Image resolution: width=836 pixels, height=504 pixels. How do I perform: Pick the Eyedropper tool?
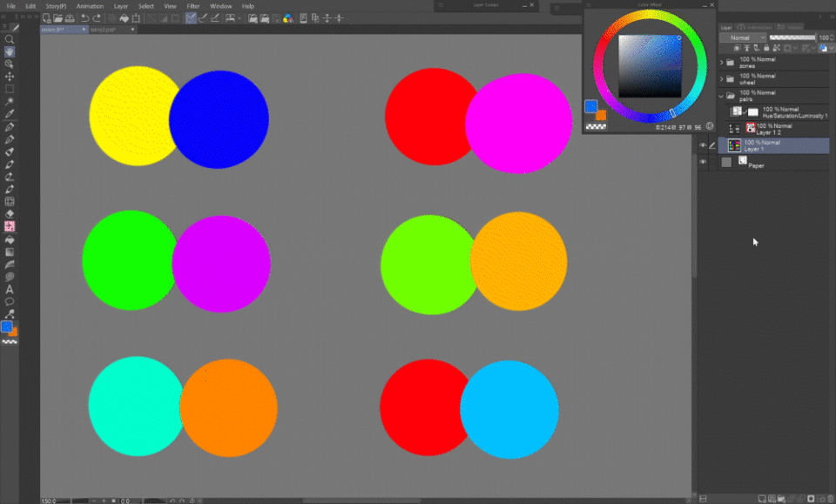(10, 114)
